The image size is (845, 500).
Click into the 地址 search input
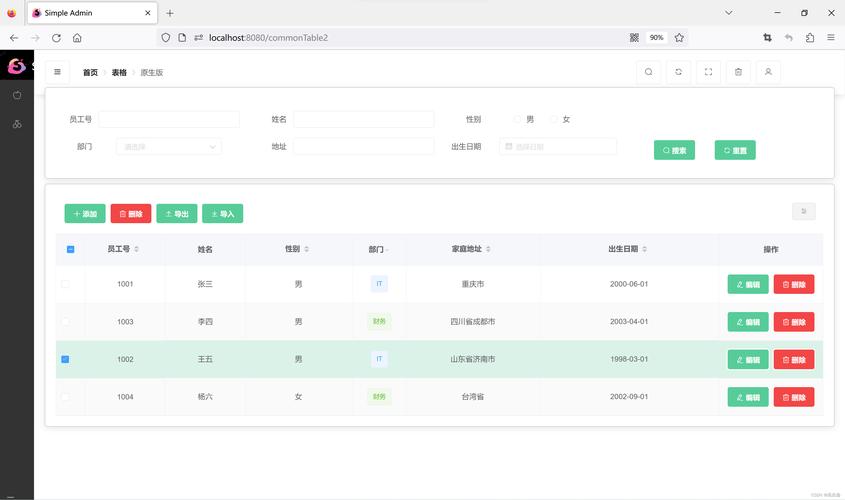pos(364,147)
